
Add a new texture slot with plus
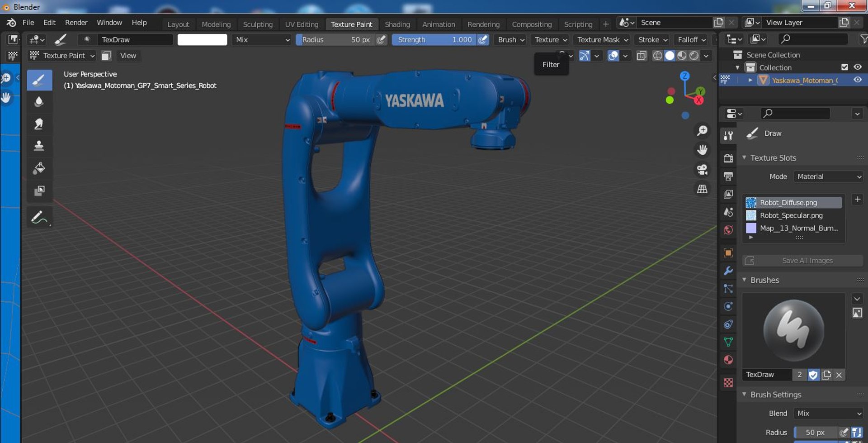point(857,199)
